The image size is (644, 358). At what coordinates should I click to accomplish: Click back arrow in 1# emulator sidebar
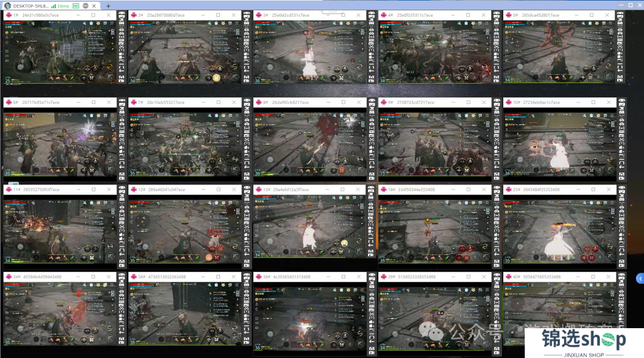pos(122,70)
